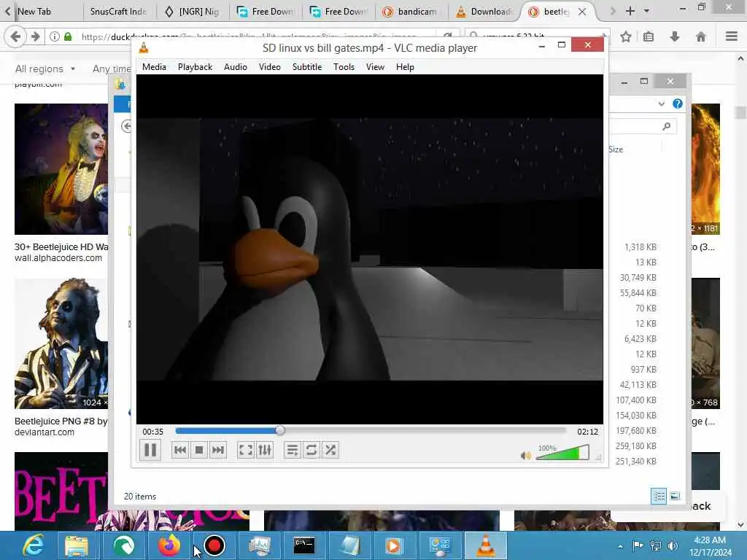Click the VLC seek bar handle
The width and height of the screenshot is (747, 560).
point(280,430)
